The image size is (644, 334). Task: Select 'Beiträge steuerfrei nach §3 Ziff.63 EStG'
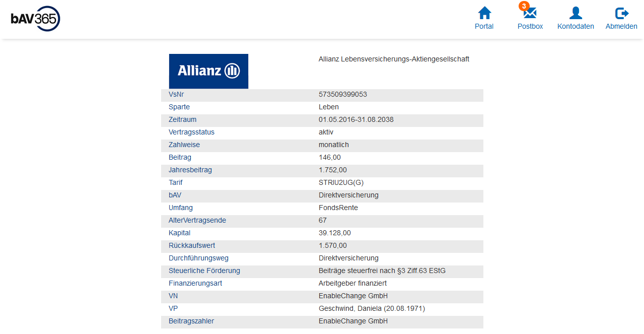pyautogui.click(x=382, y=271)
